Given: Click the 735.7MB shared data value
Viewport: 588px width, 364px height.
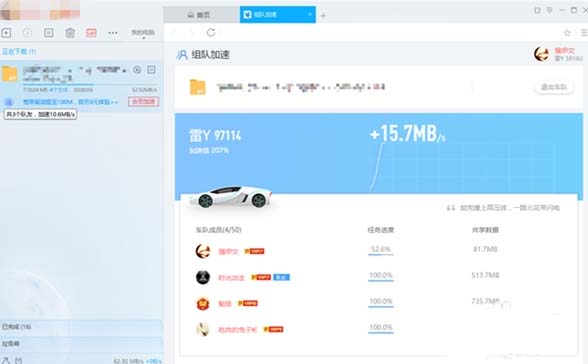Looking at the screenshot, I should point(486,301).
